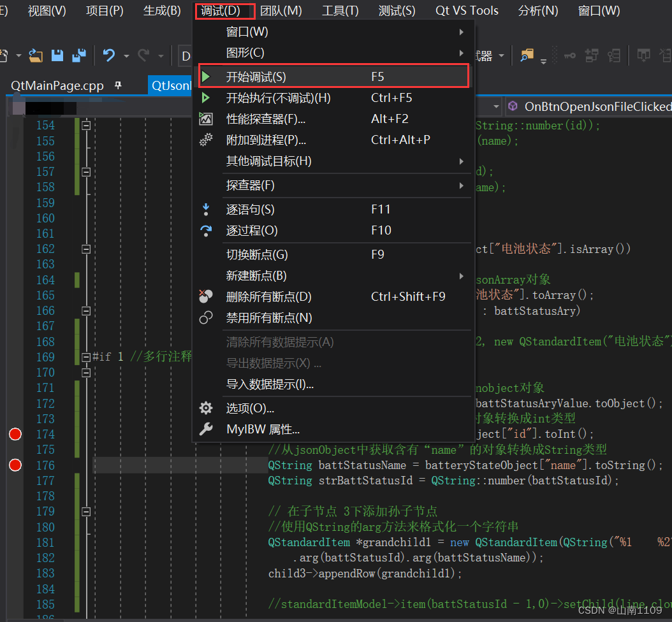Open the 其他调试目标(H) submenu
This screenshot has height=622, width=672.
335,161
